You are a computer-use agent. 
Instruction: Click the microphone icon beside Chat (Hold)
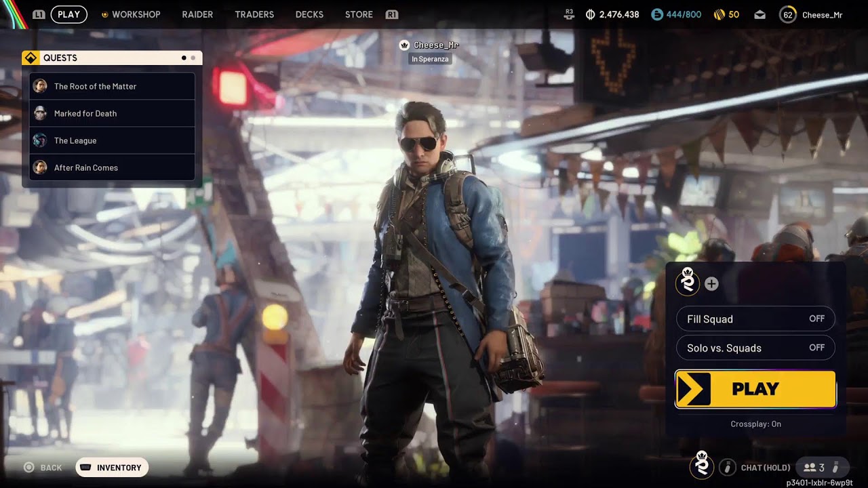coord(727,467)
